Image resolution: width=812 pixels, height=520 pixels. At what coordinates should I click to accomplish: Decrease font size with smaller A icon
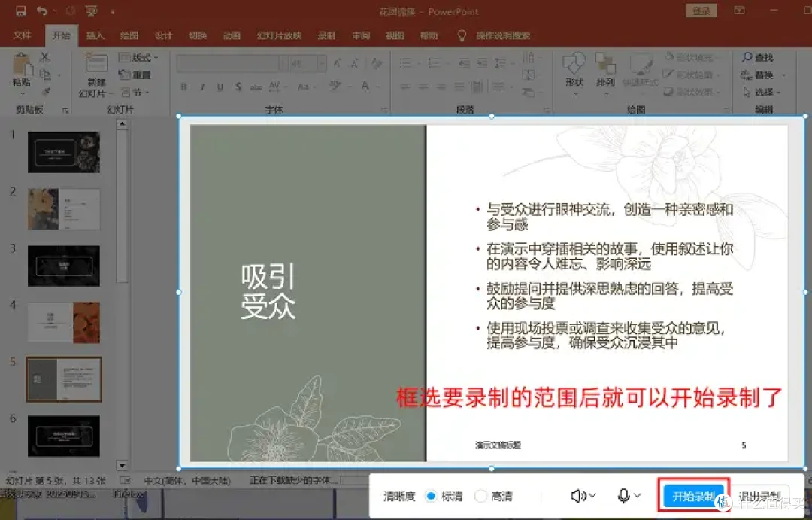click(355, 63)
